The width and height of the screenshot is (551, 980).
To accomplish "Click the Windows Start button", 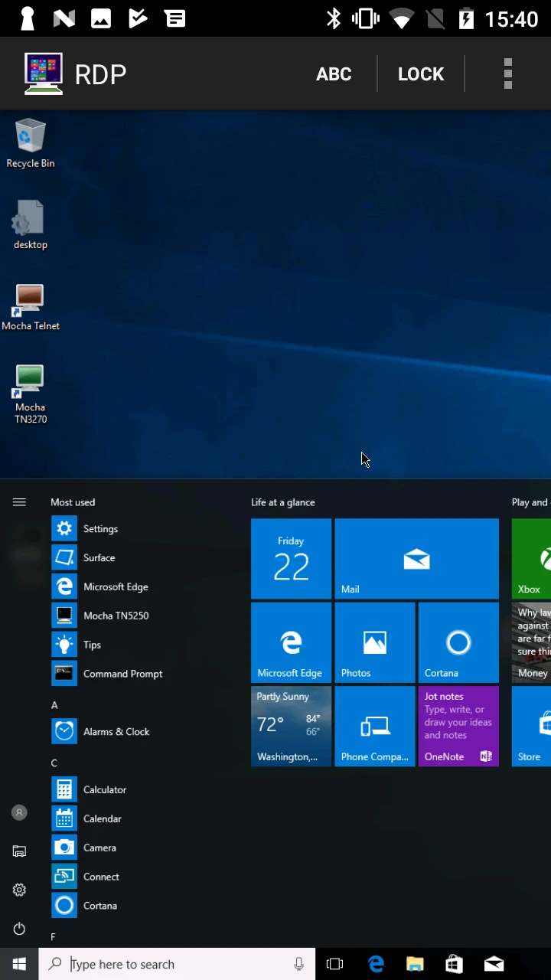I will click(19, 964).
